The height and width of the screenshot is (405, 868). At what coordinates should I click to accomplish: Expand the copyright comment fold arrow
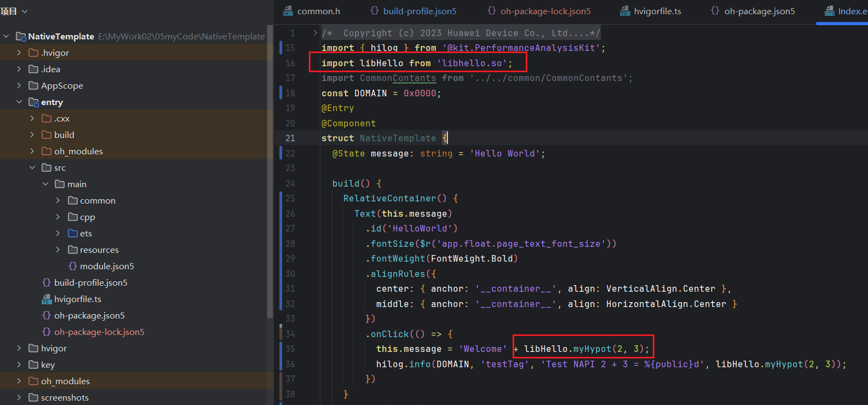(x=315, y=33)
